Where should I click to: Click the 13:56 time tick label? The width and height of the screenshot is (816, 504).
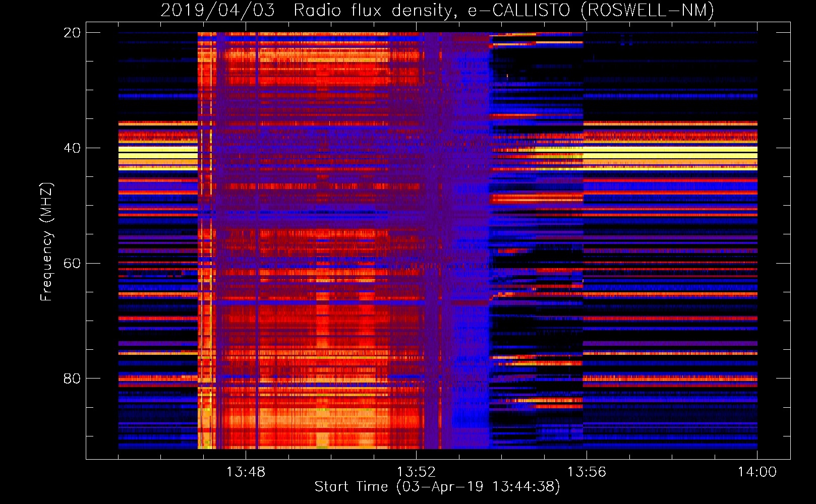point(587,472)
